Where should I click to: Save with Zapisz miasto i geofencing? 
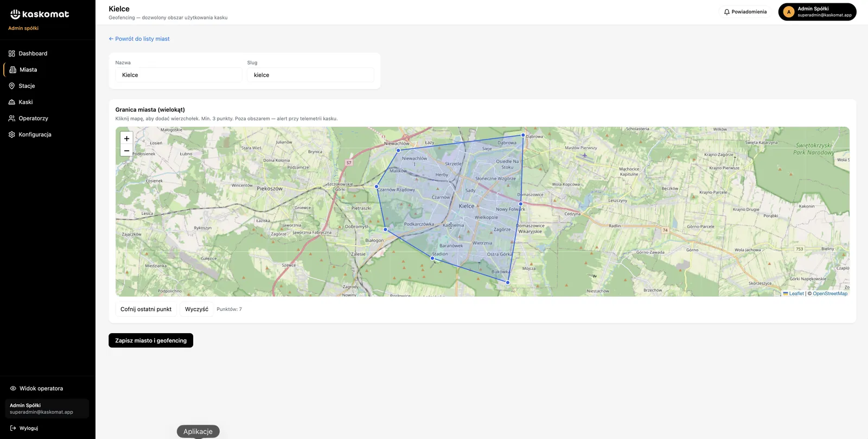pyautogui.click(x=151, y=341)
